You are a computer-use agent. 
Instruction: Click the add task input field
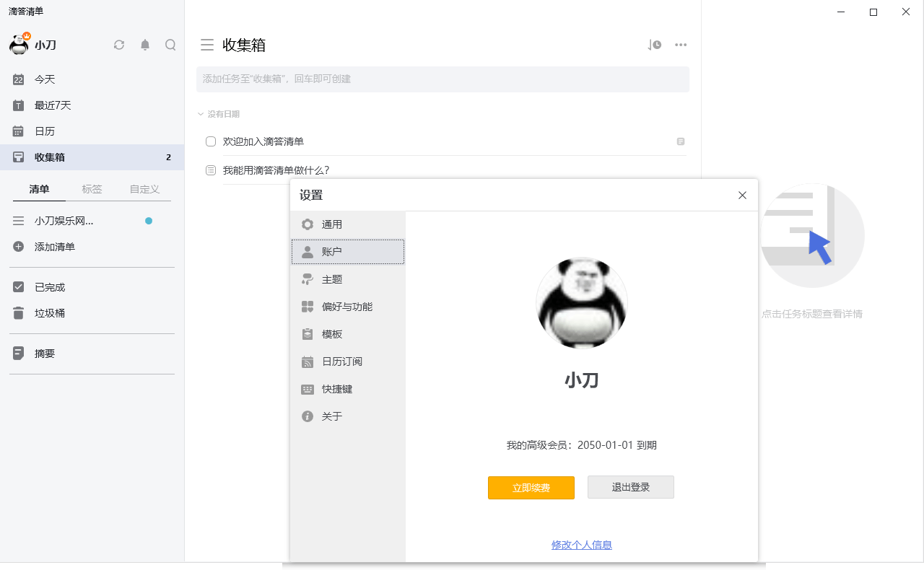coord(442,79)
